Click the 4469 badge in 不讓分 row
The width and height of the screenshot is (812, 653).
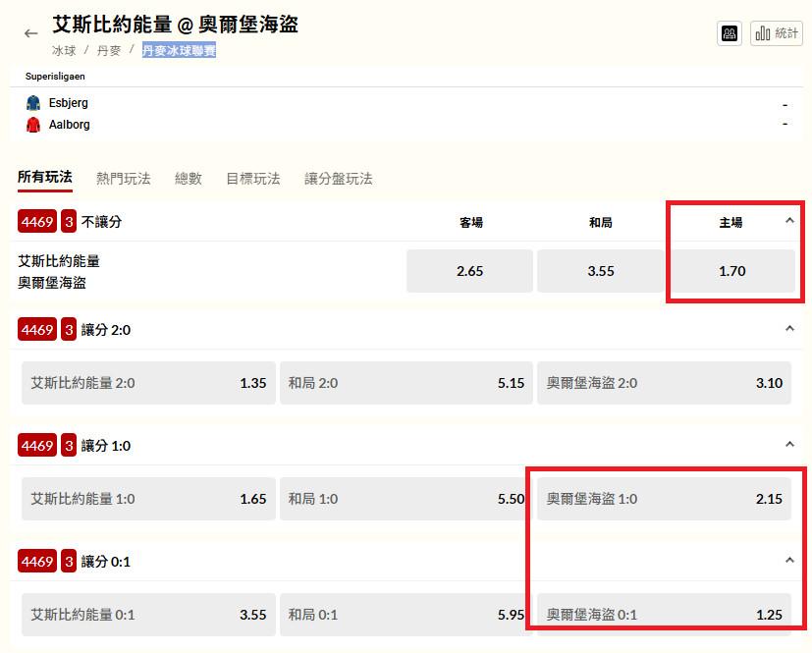pos(37,222)
